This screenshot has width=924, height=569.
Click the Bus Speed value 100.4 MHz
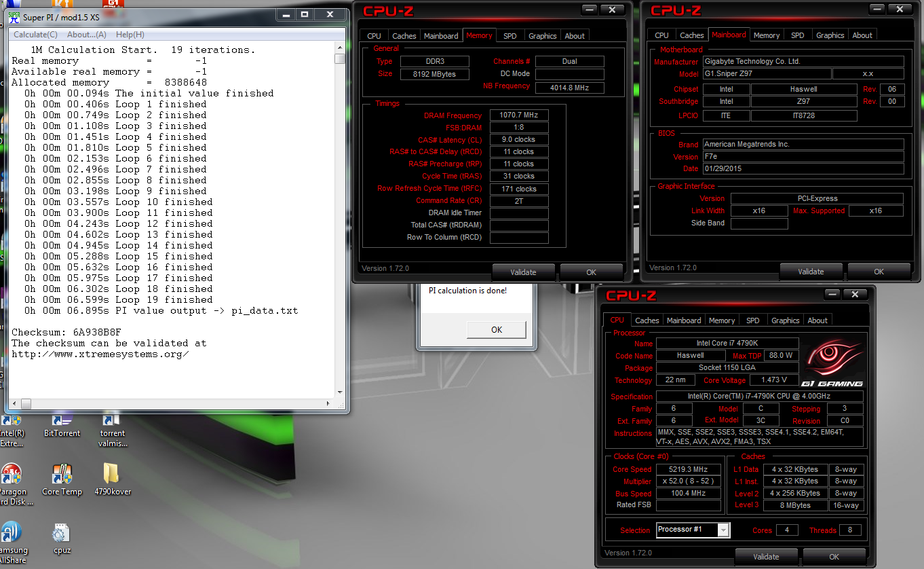pos(689,494)
